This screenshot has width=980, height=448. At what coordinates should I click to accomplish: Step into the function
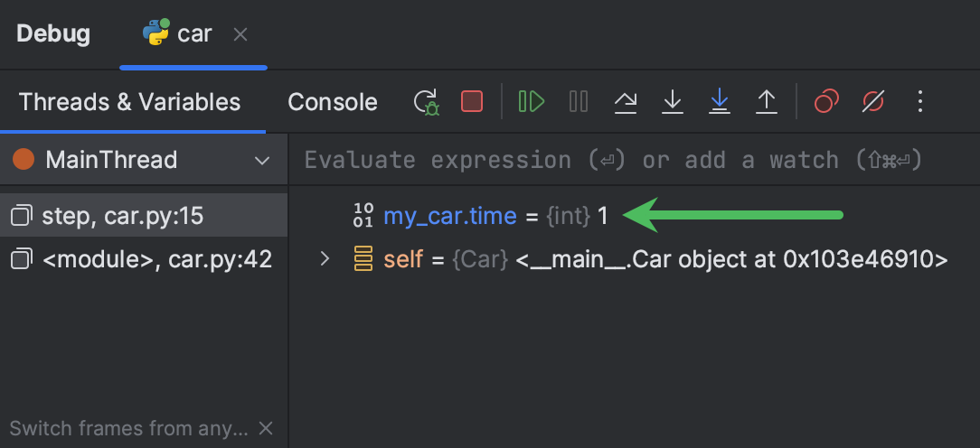673,101
